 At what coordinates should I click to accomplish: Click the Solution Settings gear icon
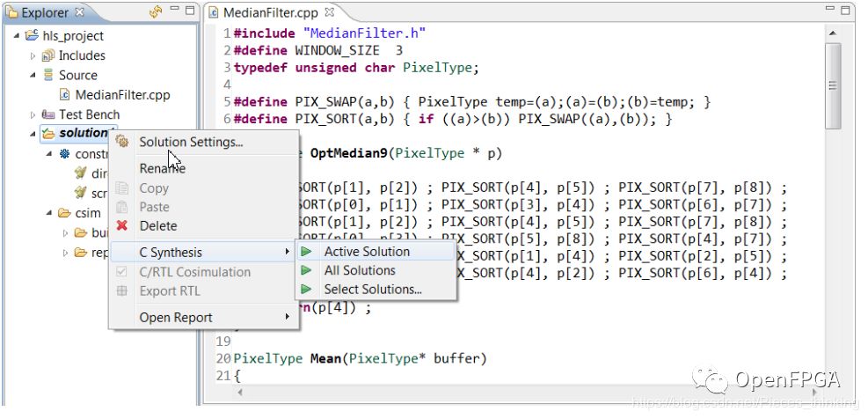coord(121,142)
